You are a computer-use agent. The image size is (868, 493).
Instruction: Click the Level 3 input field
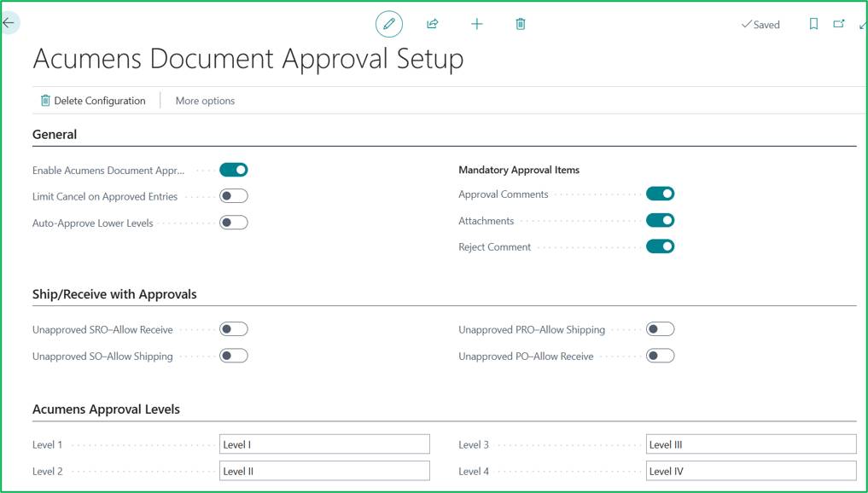coord(751,444)
